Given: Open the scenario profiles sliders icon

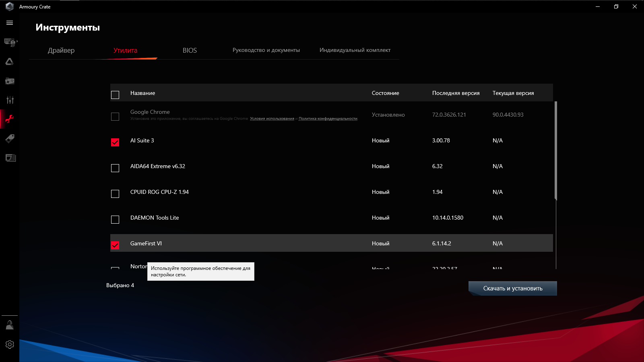Looking at the screenshot, I should tap(10, 100).
